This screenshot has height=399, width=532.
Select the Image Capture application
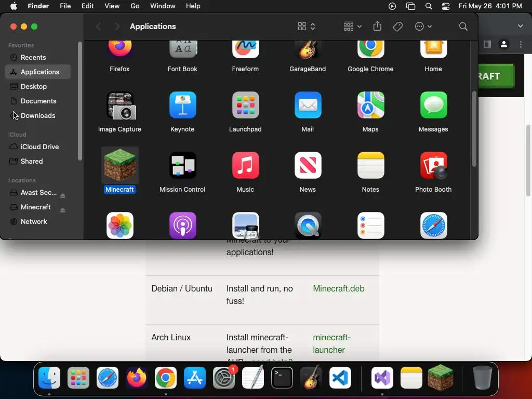(120, 105)
